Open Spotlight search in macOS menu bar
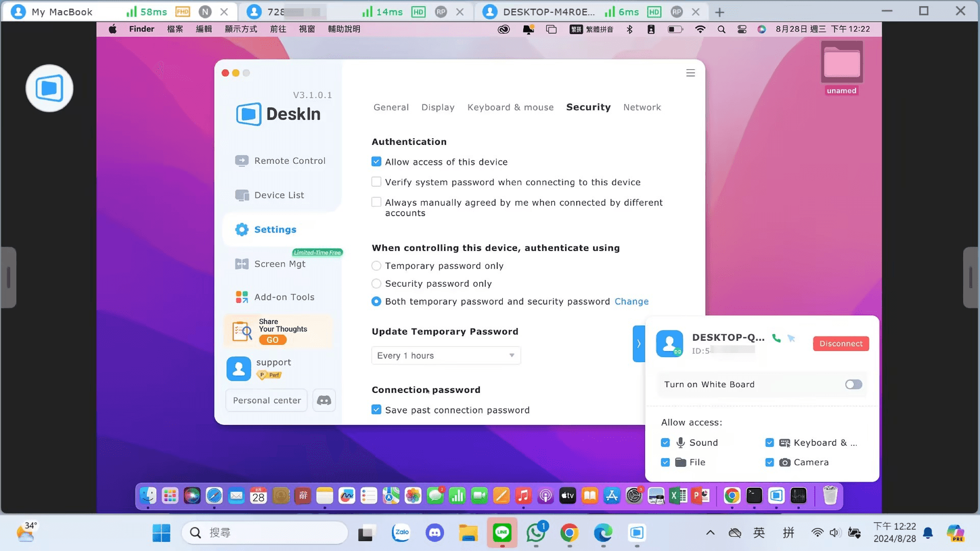 (x=721, y=29)
